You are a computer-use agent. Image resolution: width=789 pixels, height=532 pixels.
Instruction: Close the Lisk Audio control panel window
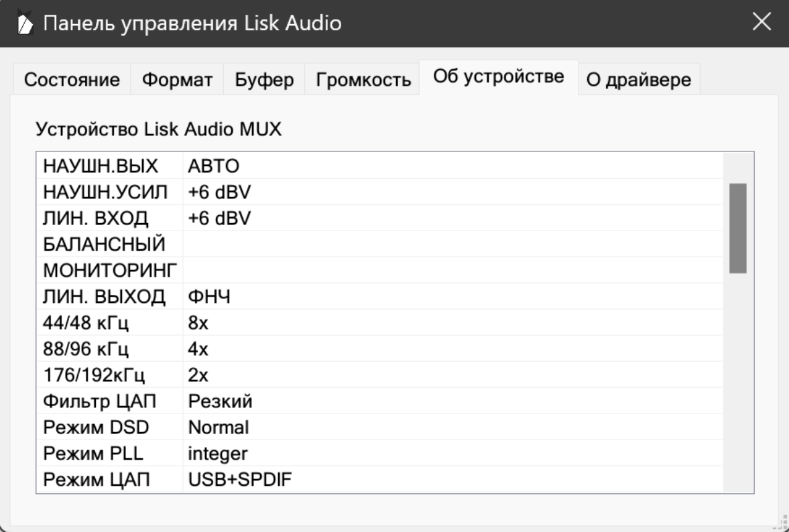[761, 23]
